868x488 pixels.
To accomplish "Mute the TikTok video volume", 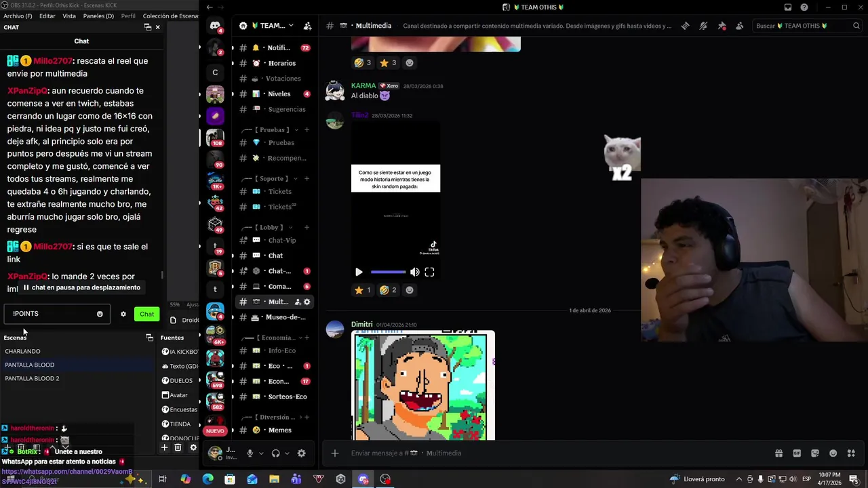I will (x=414, y=272).
